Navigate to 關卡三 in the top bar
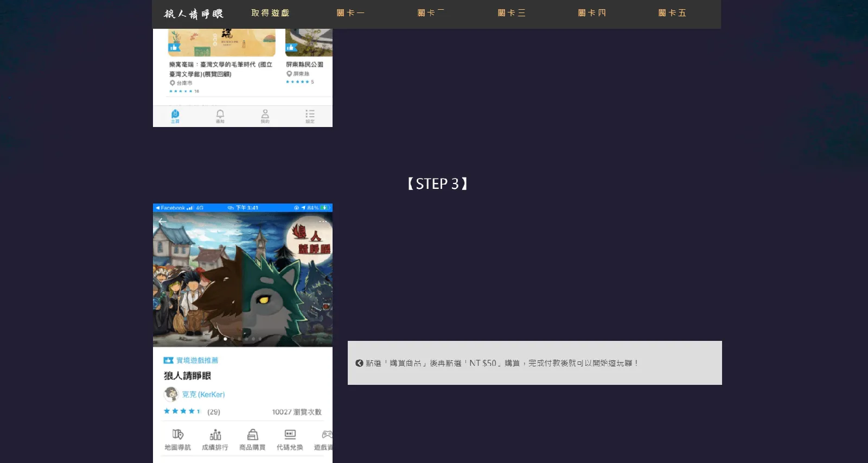The image size is (868, 463). [x=512, y=13]
